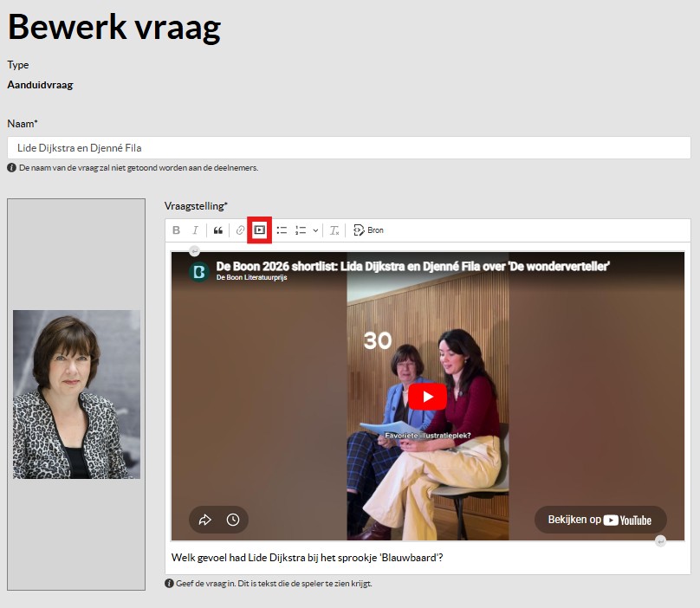Screen dimensions: 700x608
Task: Play the embedded YouTube video
Action: pos(427,397)
